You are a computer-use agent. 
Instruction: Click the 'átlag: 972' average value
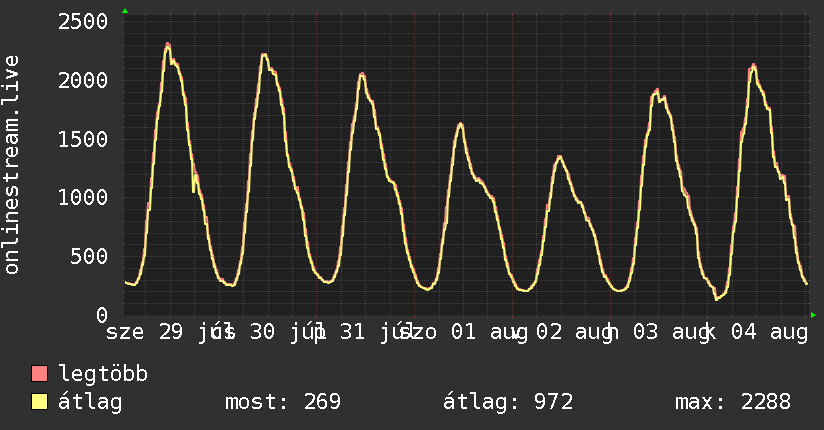click(508, 402)
